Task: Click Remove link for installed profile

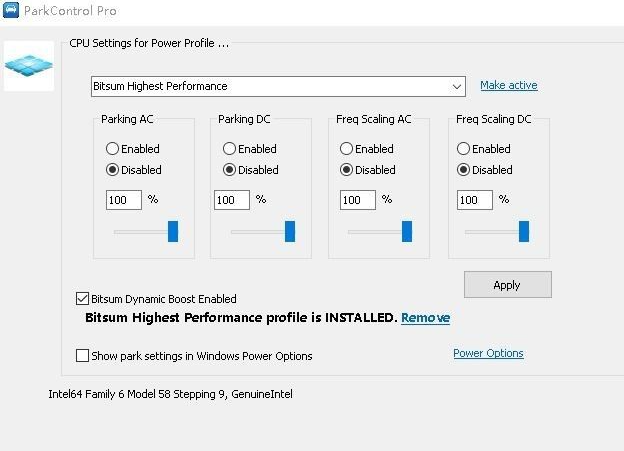Action: click(x=425, y=318)
